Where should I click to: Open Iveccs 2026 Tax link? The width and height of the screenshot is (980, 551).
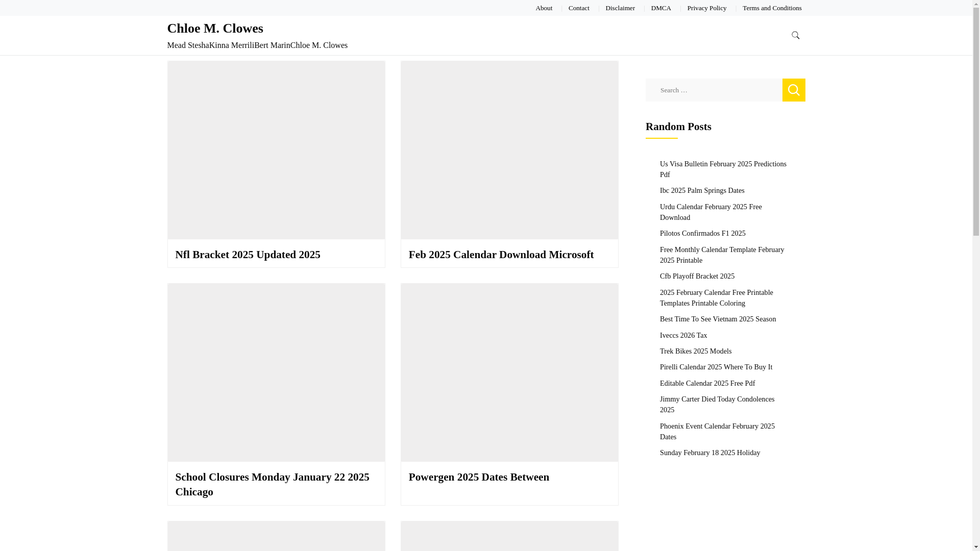point(683,335)
